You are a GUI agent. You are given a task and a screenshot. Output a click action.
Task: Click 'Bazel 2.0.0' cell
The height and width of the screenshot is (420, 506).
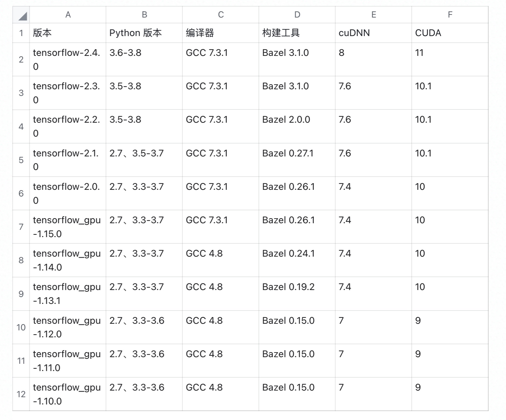click(297, 127)
